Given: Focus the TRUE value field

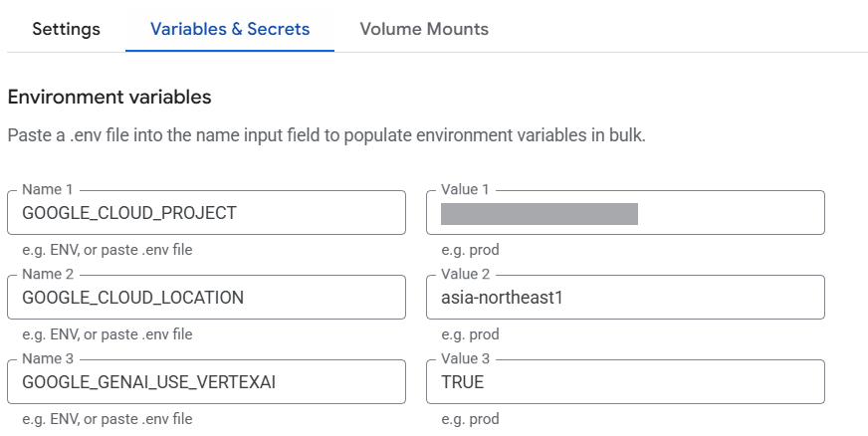Looking at the screenshot, I should click(625, 382).
